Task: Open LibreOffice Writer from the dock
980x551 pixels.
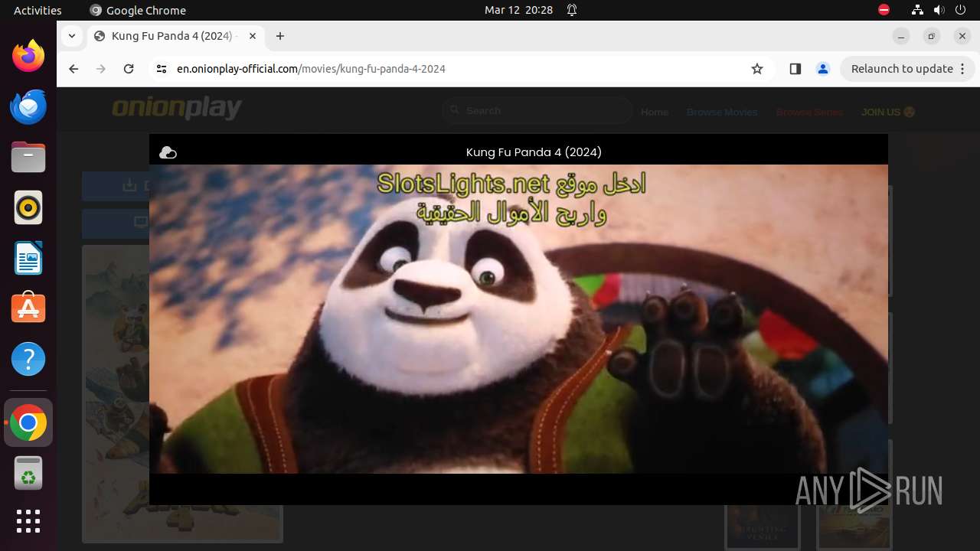Action: [28, 258]
